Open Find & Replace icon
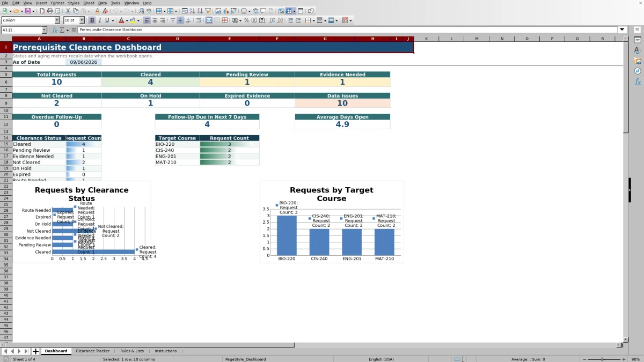 (x=141, y=11)
